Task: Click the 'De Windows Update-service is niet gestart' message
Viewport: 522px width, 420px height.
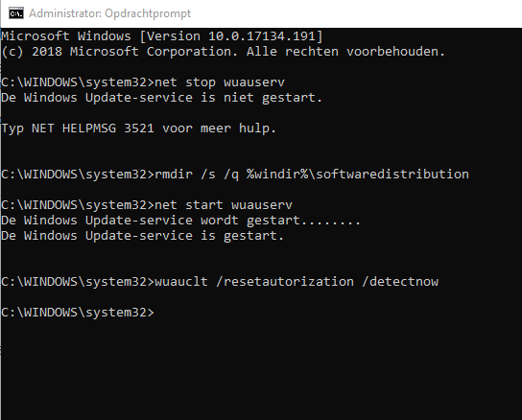Action: (162, 98)
